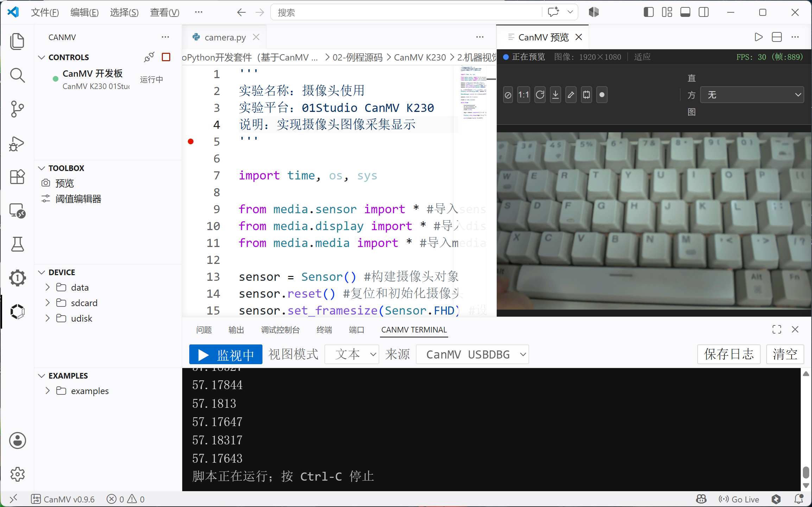Open 预览 in the toolbox

coord(65,183)
